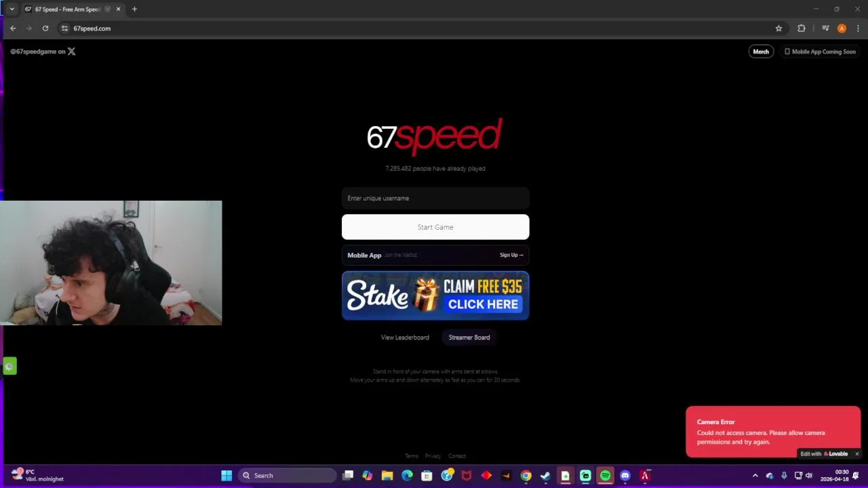Click Mobile App Coming Soon
The width and height of the screenshot is (868, 488).
pos(820,52)
